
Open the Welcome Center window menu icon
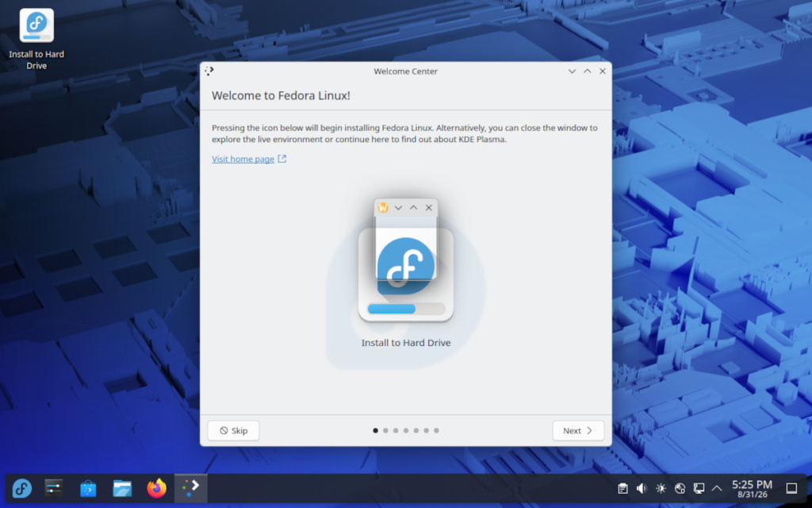[x=209, y=71]
